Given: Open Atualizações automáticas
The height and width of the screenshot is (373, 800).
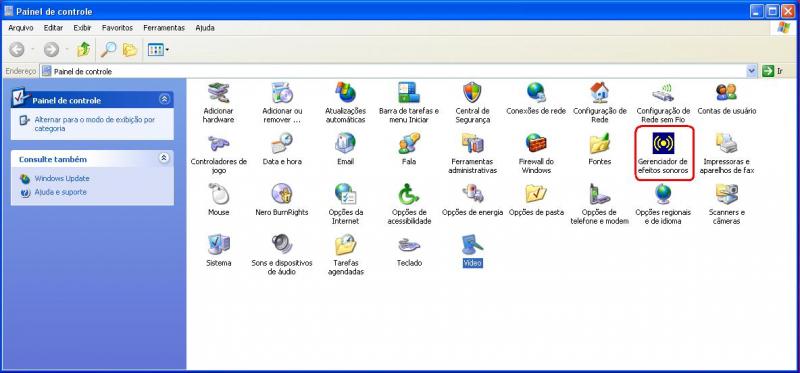Looking at the screenshot, I should [345, 102].
